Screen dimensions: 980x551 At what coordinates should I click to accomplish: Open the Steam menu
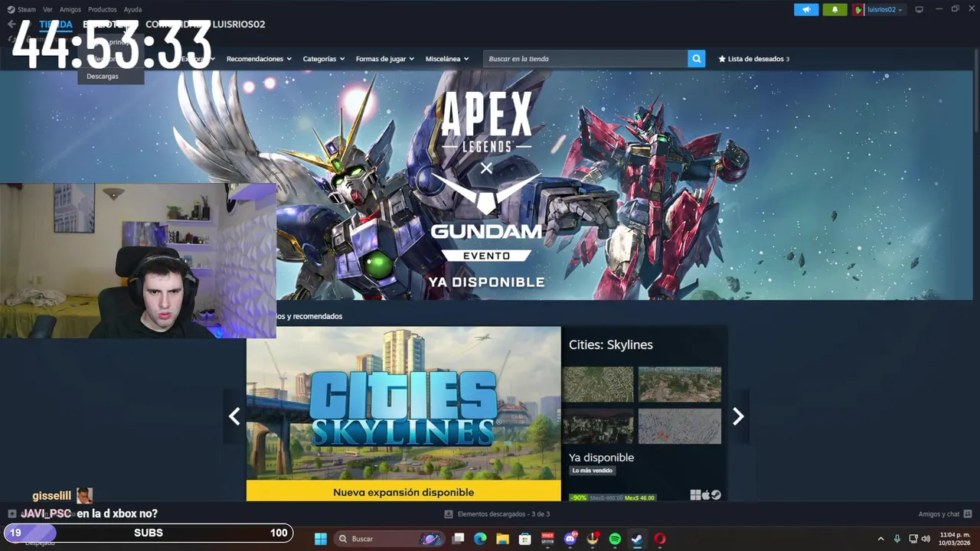click(x=22, y=9)
